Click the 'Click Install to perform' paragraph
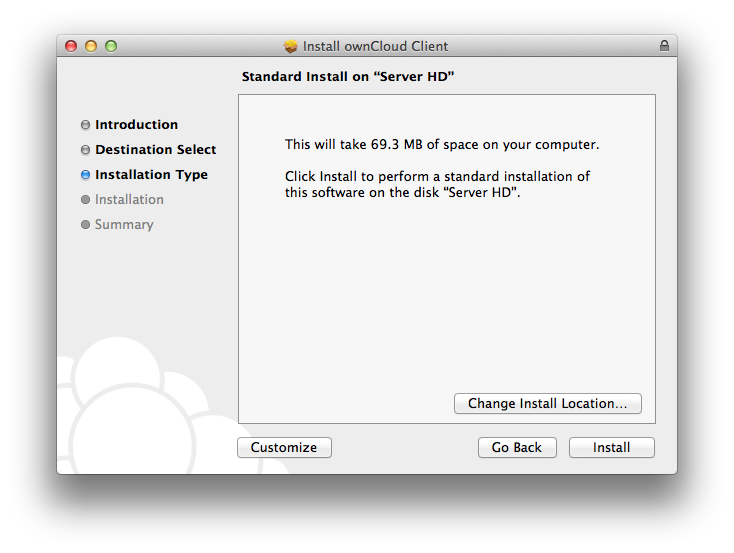 437,184
